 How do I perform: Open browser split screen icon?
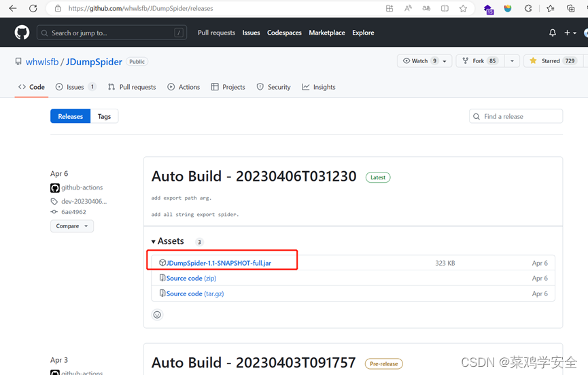click(445, 8)
